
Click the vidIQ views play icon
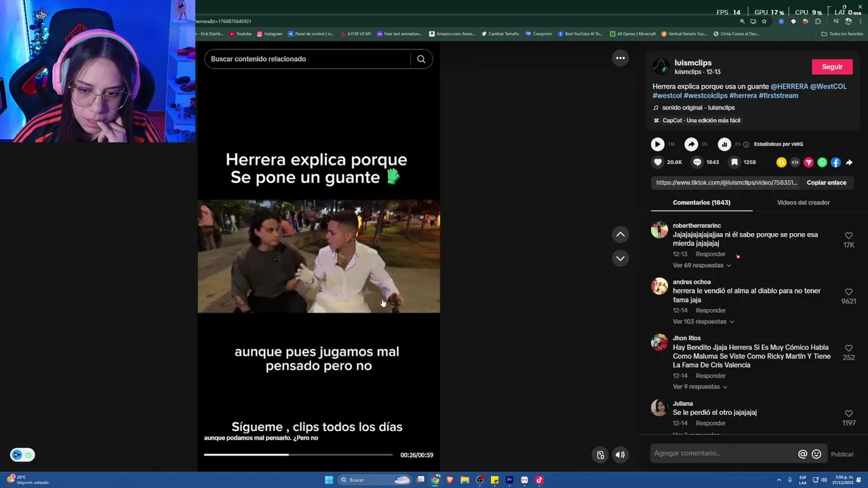[657, 144]
